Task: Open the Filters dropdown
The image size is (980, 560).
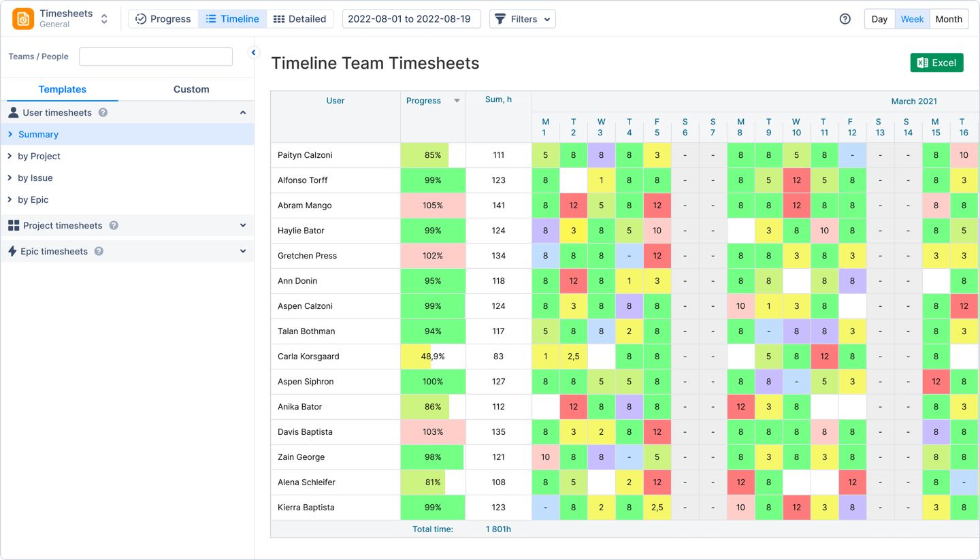Action: click(523, 19)
